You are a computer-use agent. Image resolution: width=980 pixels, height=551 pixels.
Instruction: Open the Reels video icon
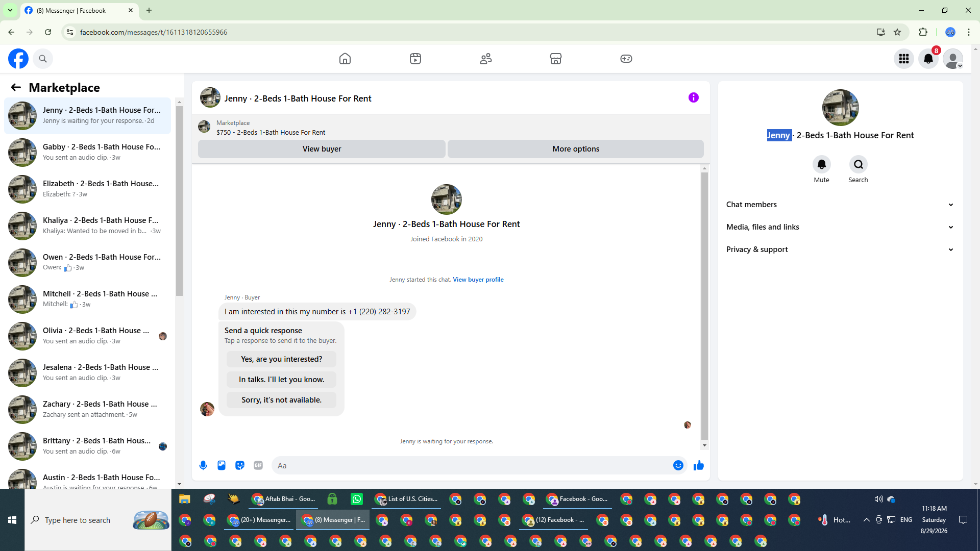coord(415,59)
